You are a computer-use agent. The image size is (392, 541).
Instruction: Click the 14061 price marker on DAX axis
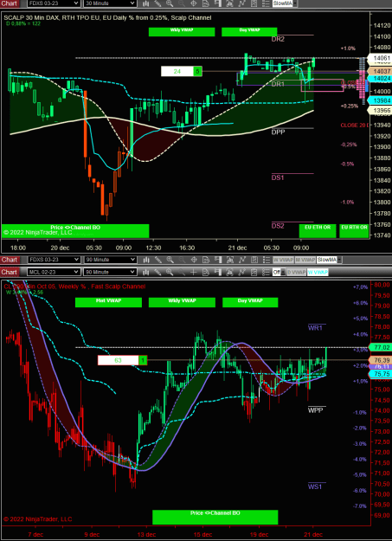[378, 58]
